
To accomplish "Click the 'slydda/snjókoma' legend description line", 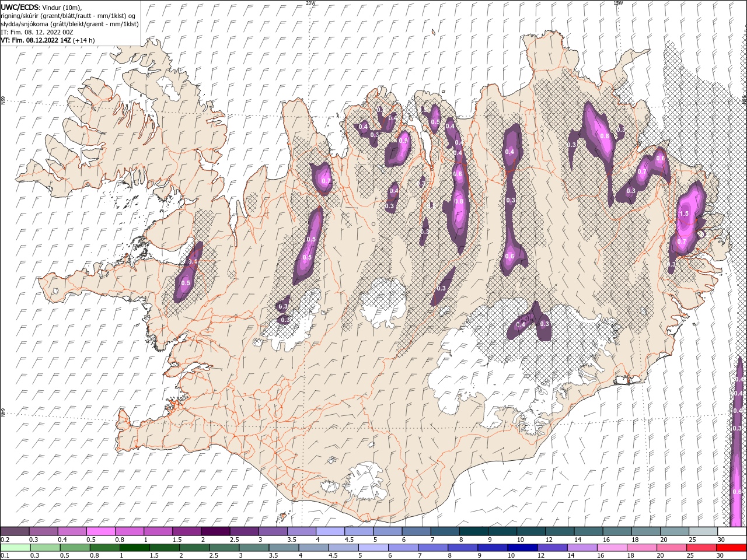I will [x=69, y=24].
